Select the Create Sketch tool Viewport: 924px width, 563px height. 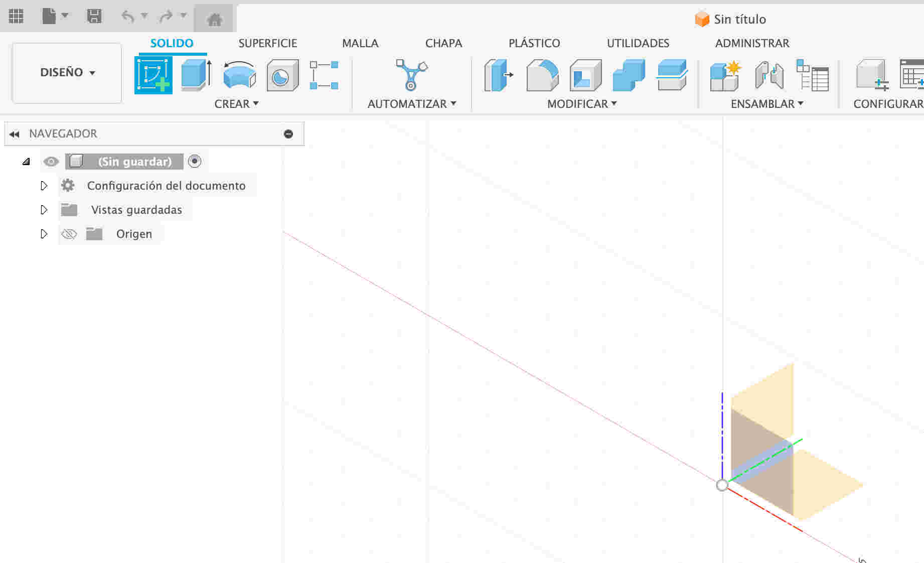tap(153, 75)
